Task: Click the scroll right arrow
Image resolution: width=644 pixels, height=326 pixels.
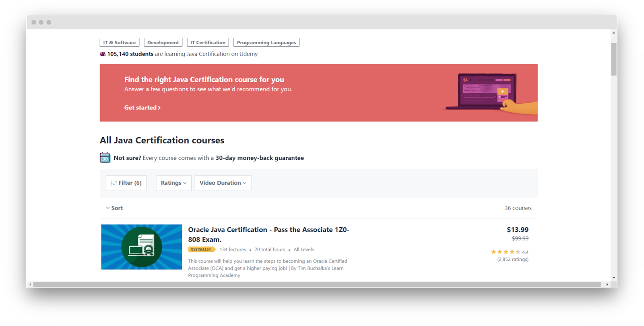Action: tap(607, 285)
